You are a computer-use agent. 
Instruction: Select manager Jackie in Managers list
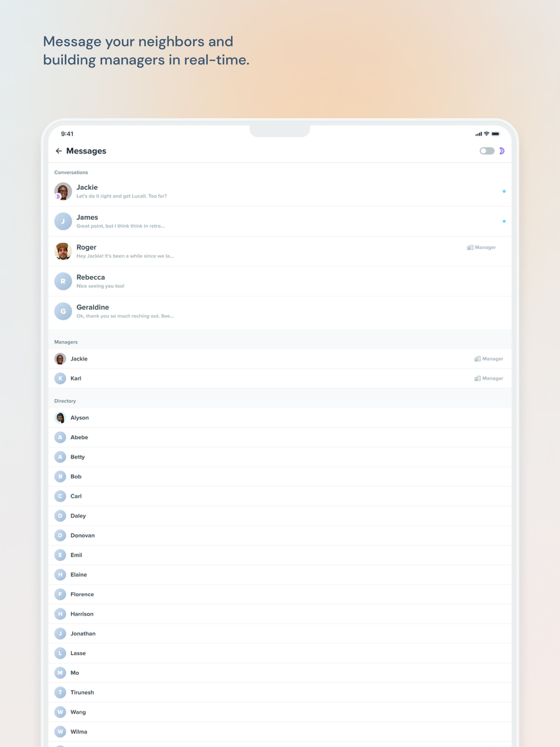pos(280,359)
